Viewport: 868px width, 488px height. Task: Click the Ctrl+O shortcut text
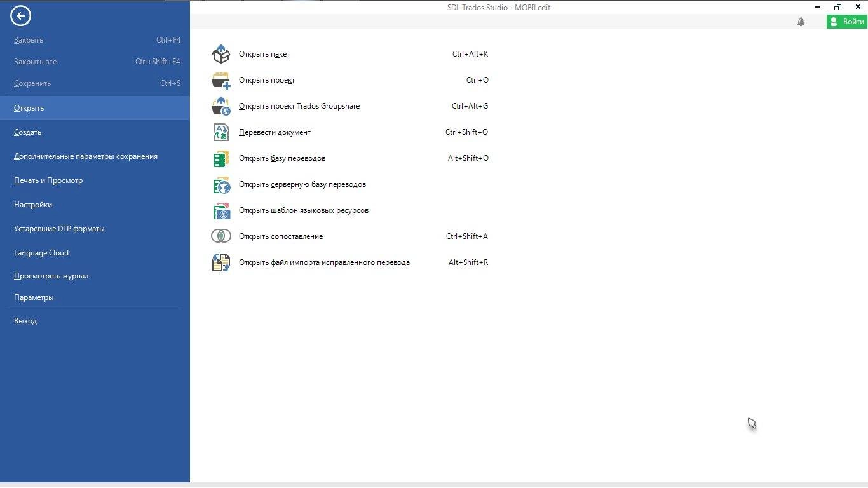(477, 80)
